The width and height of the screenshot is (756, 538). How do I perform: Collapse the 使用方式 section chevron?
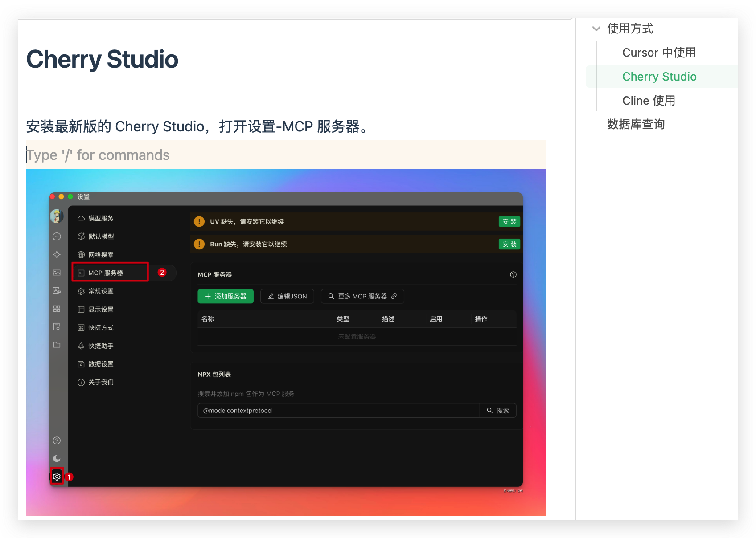click(596, 29)
